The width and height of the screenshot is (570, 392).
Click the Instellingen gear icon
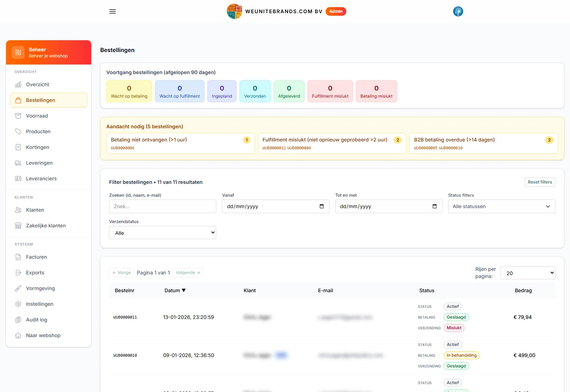18,304
